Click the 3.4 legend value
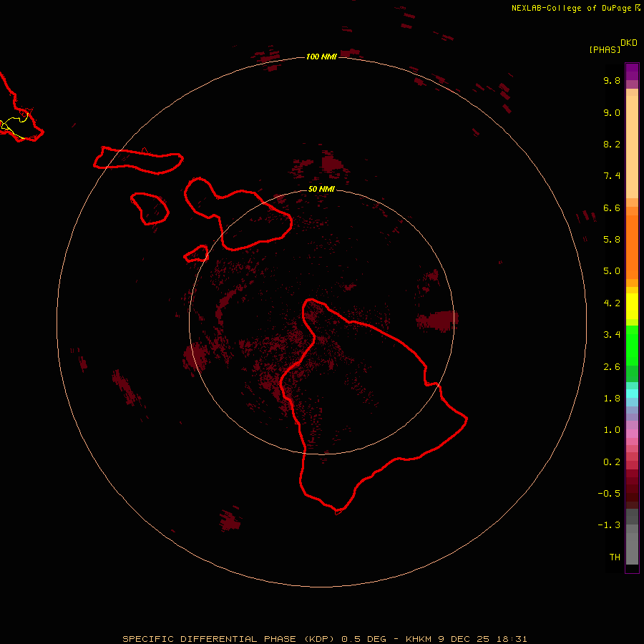 point(612,335)
